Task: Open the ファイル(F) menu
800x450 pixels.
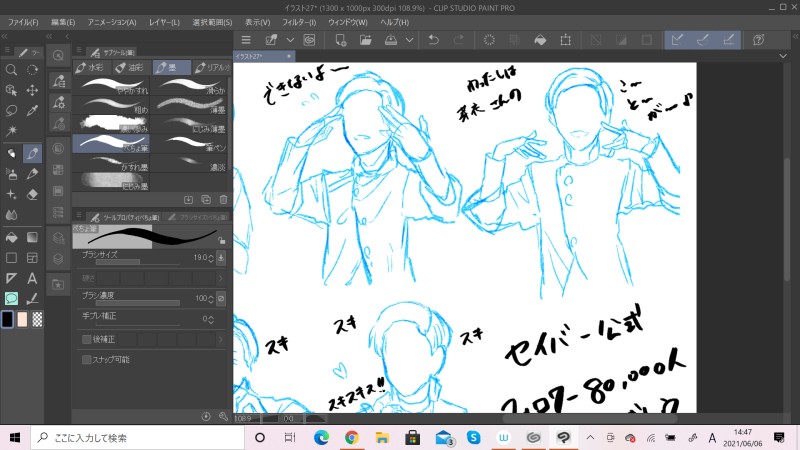Action: click(23, 22)
